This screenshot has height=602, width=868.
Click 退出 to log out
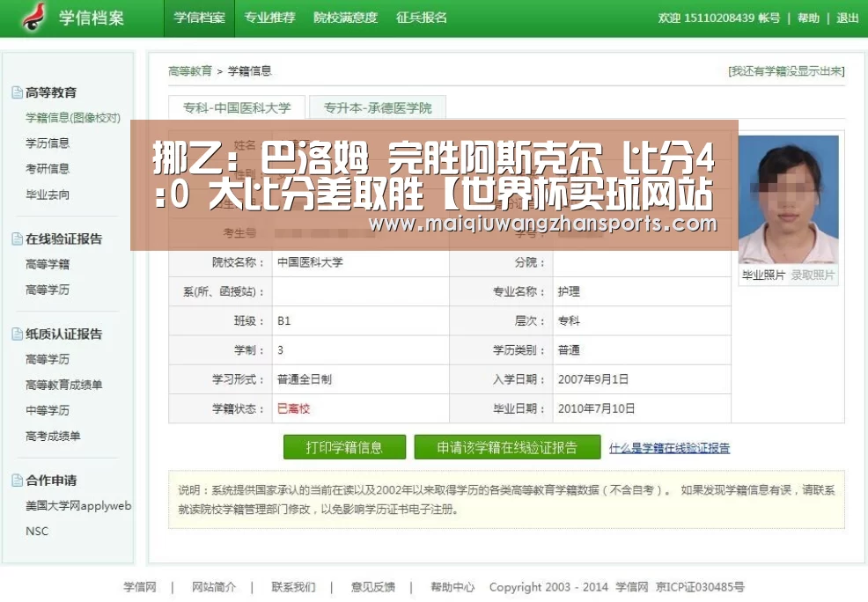848,18
